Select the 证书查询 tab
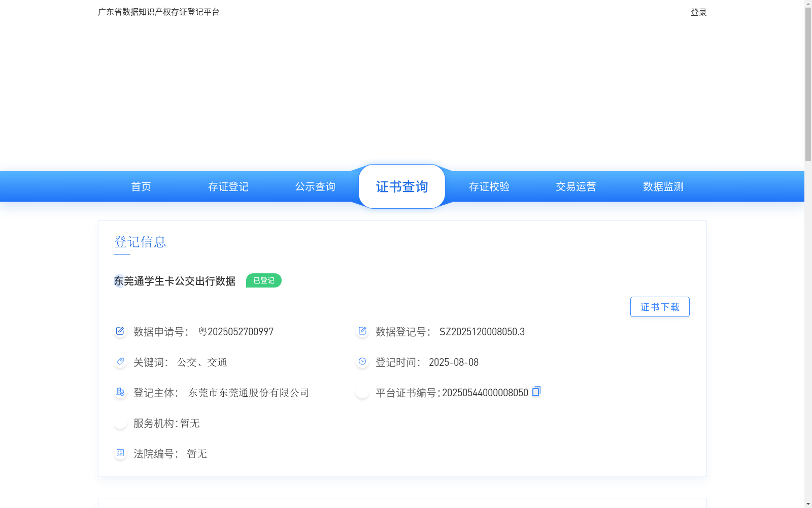The image size is (812, 508). pyautogui.click(x=402, y=186)
